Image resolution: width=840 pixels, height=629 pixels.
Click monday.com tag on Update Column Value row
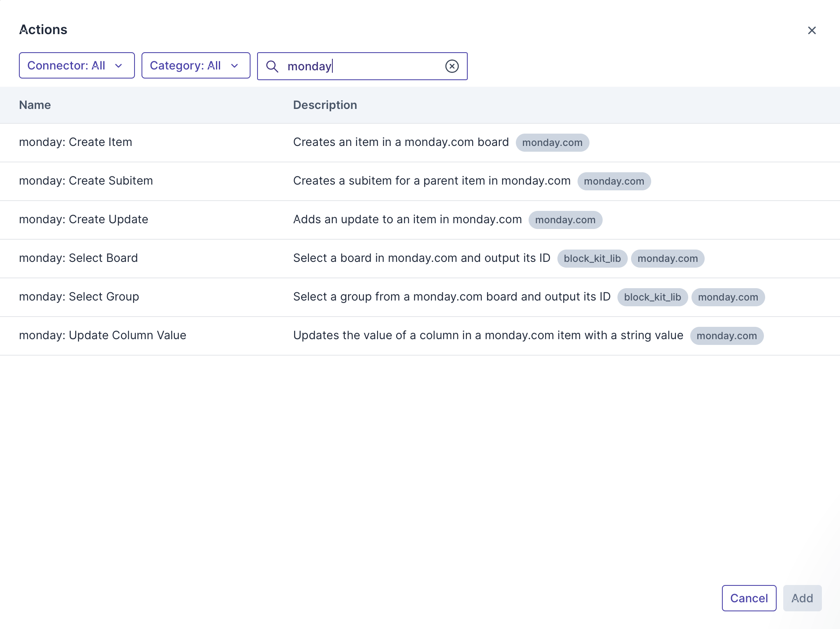click(726, 336)
